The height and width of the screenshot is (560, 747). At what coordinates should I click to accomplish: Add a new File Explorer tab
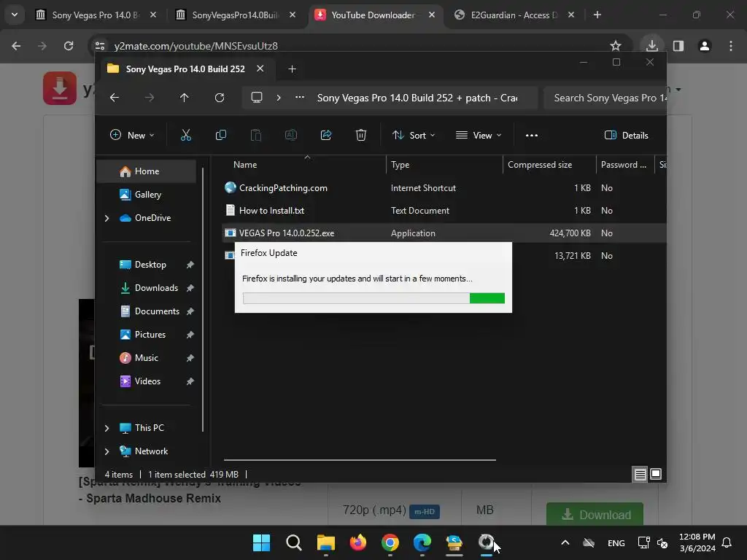[292, 69]
